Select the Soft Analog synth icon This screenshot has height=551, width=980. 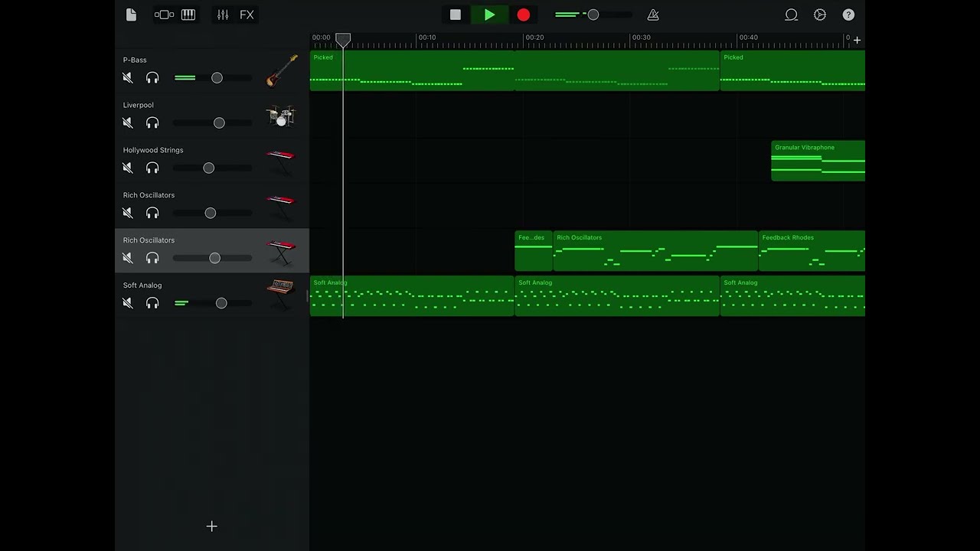point(281,295)
